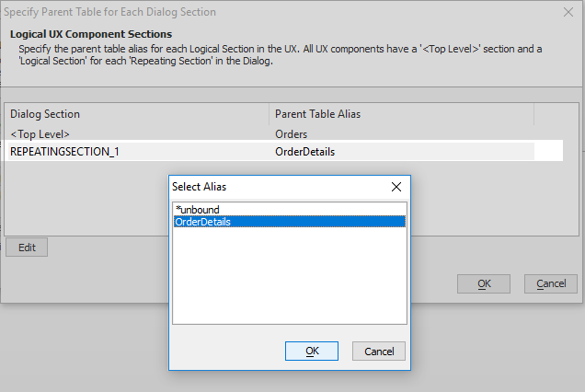Close the Select Alias dialog
The image size is (585, 392).
tap(396, 187)
